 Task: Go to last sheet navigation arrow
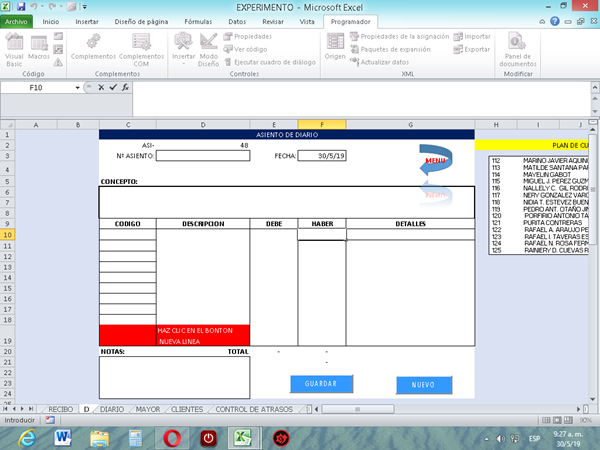pos(31,409)
